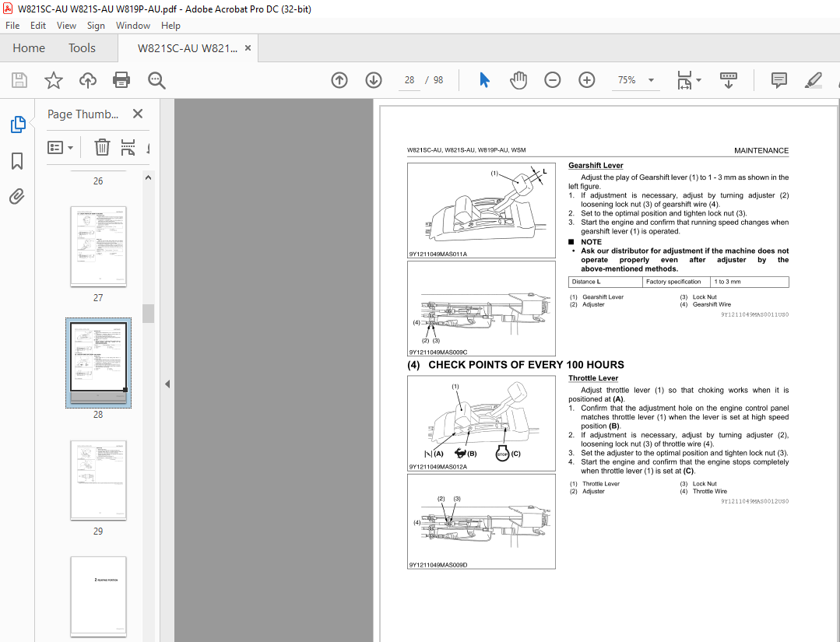Click the Save file icon
840x642 pixels.
point(19,80)
